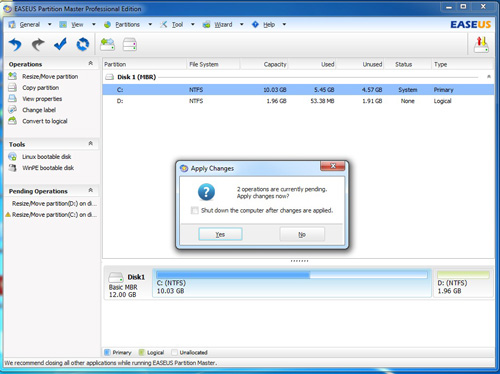500x374 pixels.
Task: Click the General menu icon
Action: [x=12, y=24]
